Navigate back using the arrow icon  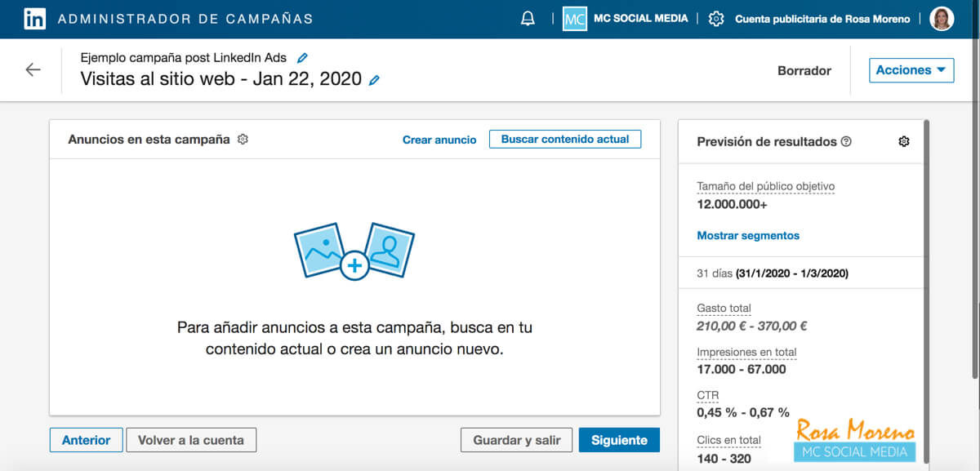(x=33, y=70)
